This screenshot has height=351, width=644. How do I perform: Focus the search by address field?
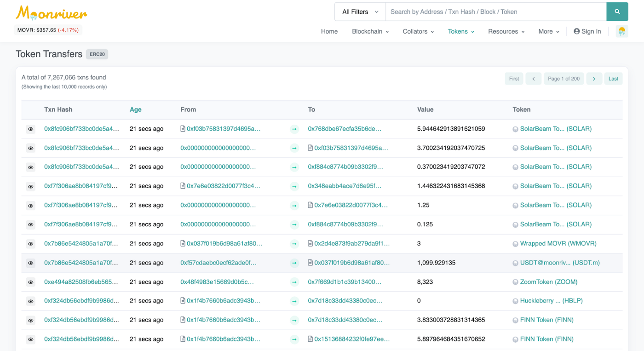click(496, 12)
